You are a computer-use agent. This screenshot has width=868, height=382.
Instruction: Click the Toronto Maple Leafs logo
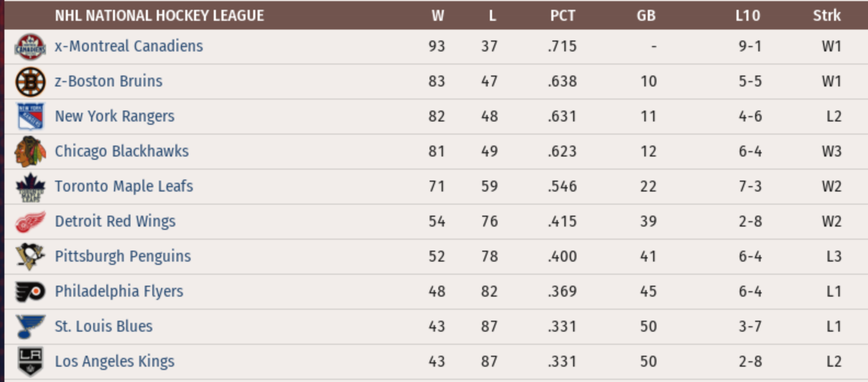[x=30, y=187]
